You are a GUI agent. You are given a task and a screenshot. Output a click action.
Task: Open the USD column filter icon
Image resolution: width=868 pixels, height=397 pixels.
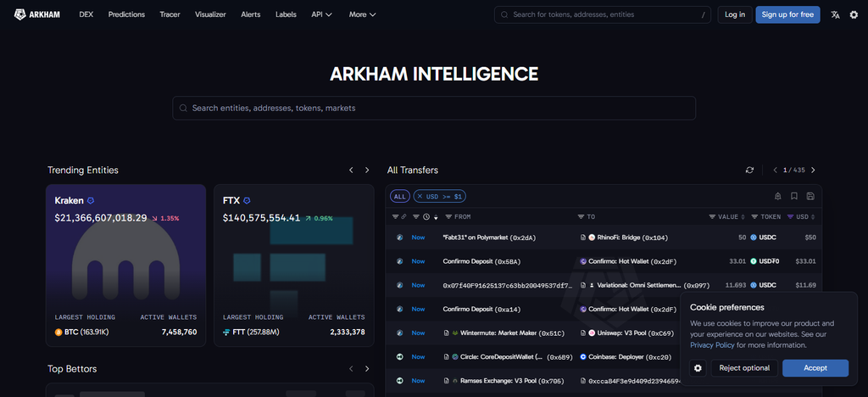791,216
